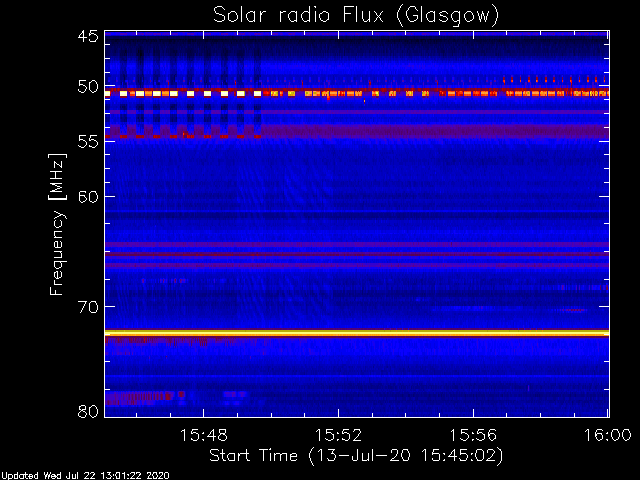
Task: Click the "Start Time (13-Jul-20 15:45:02)" label
Action: point(356,456)
